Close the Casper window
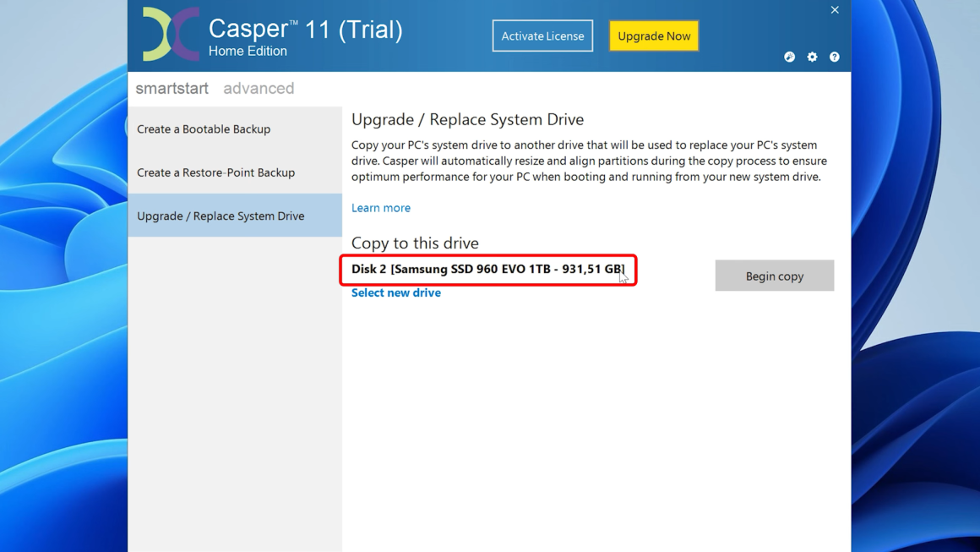This screenshot has width=980, height=552. pyautogui.click(x=835, y=10)
